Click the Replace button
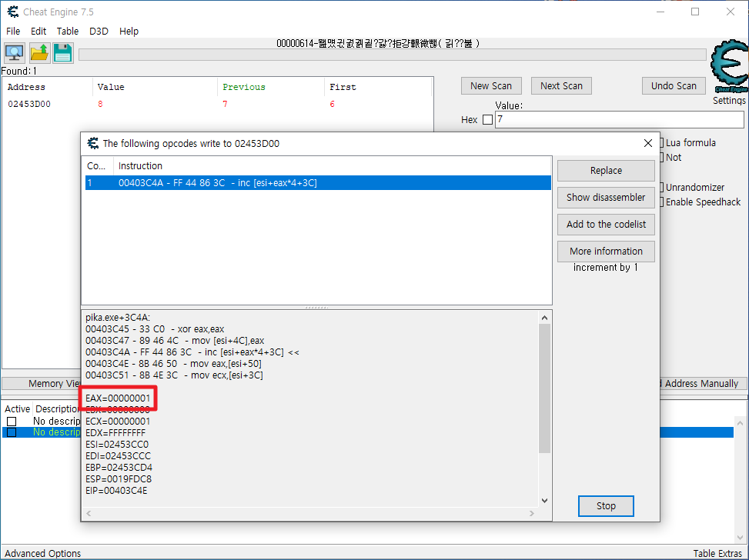 [606, 171]
